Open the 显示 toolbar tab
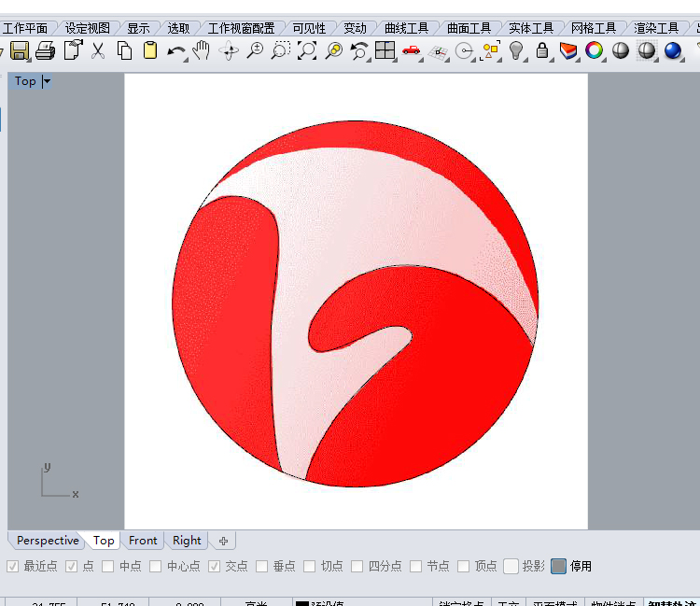Screen dimensions: 700x606 click(x=138, y=29)
